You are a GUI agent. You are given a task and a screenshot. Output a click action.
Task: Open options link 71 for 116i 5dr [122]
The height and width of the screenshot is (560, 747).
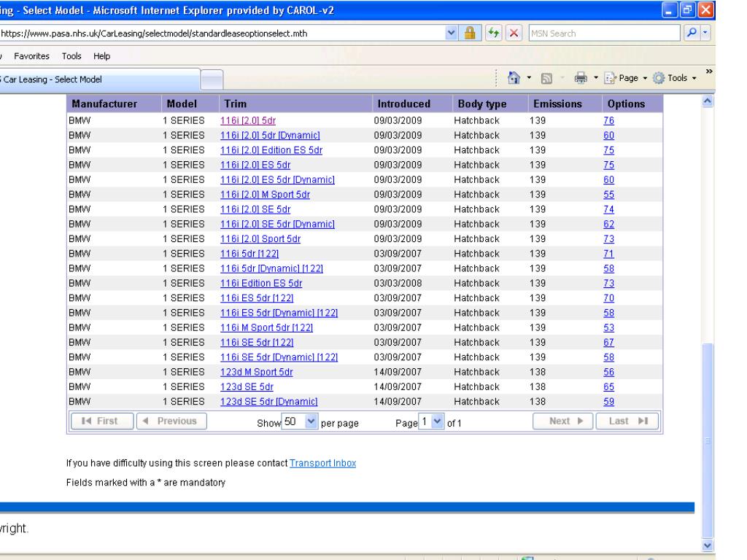609,253
